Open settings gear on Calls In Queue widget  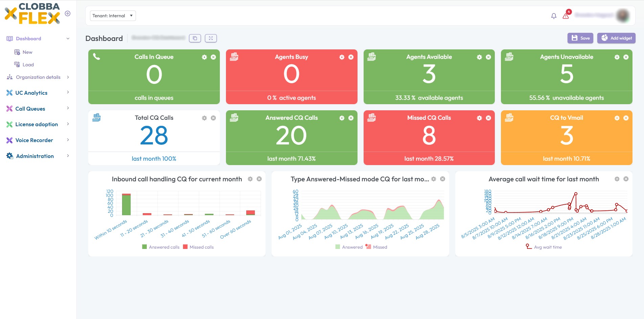[x=204, y=57]
